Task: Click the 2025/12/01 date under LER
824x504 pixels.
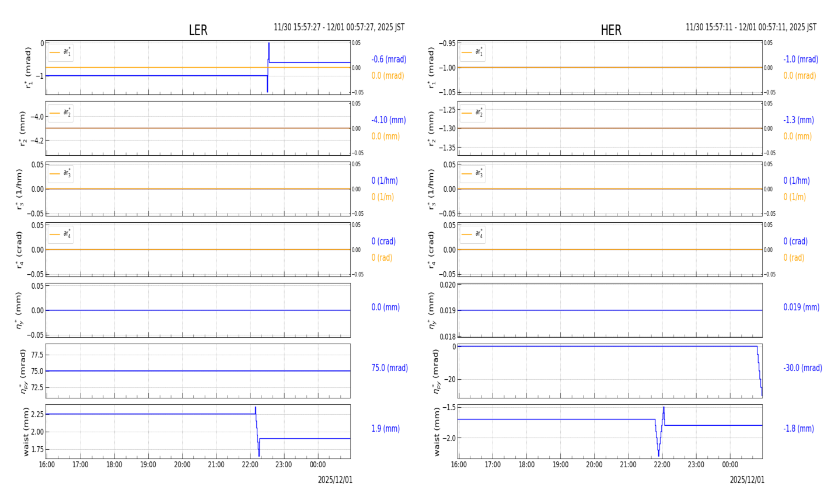Action: click(335, 480)
